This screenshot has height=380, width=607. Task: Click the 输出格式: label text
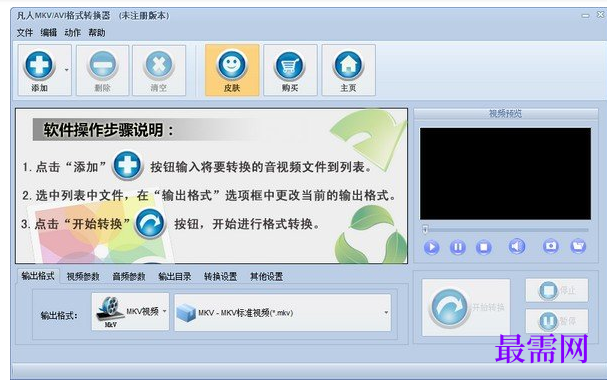[59, 315]
